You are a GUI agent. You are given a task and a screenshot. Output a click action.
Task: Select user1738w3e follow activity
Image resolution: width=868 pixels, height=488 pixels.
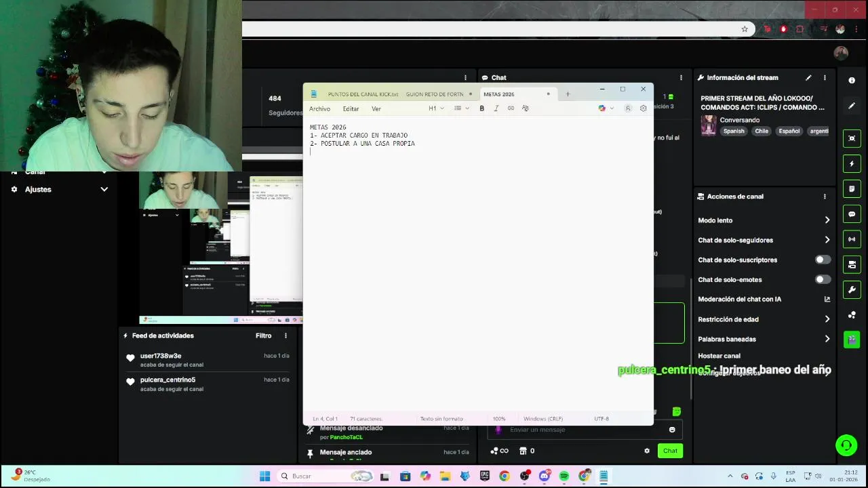click(208, 360)
